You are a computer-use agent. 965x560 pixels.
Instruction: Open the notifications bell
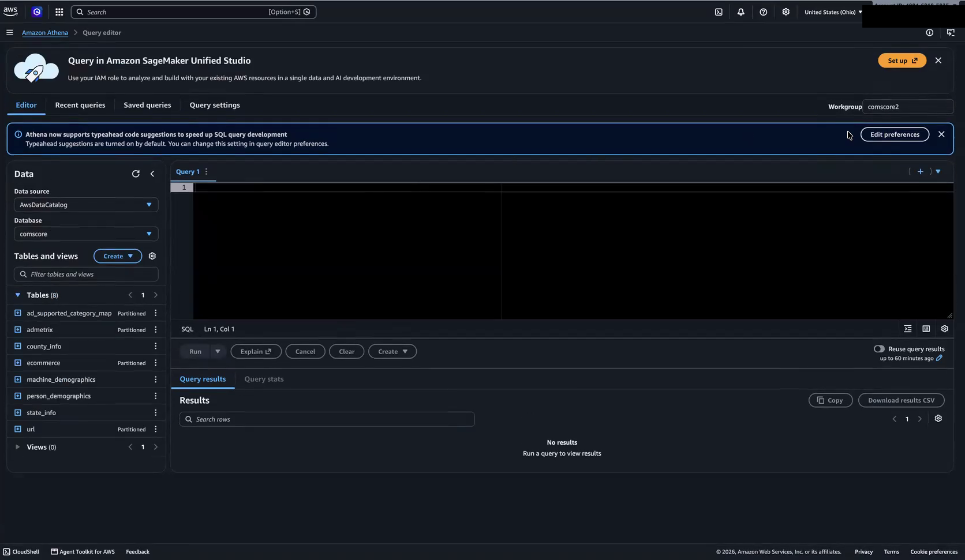tap(741, 12)
